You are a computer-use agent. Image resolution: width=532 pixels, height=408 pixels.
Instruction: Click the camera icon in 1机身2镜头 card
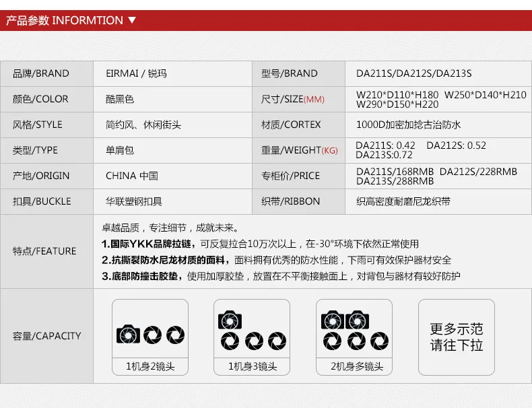(128, 334)
